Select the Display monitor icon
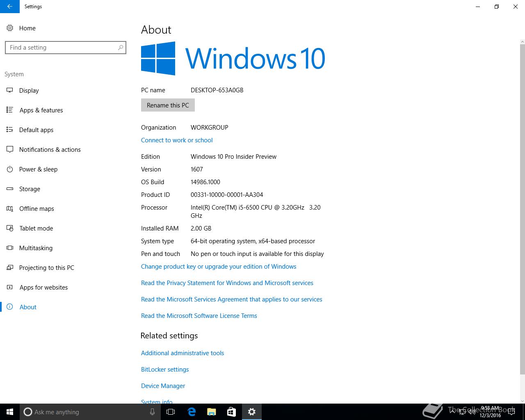The width and height of the screenshot is (525, 420). pos(10,90)
